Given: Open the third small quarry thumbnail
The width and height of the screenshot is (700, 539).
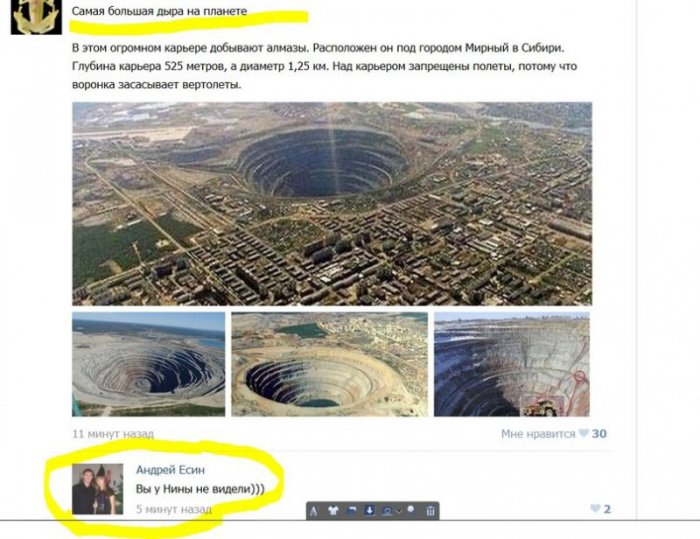Looking at the screenshot, I should pyautogui.click(x=512, y=364).
